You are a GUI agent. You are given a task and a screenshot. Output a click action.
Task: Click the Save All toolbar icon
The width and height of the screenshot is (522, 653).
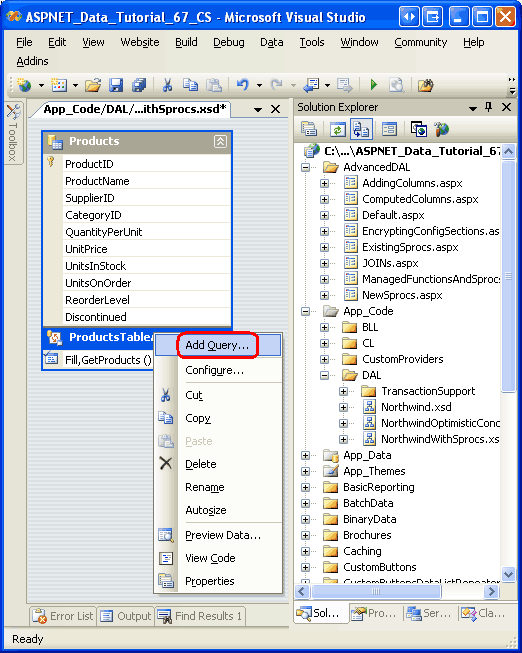pos(139,85)
